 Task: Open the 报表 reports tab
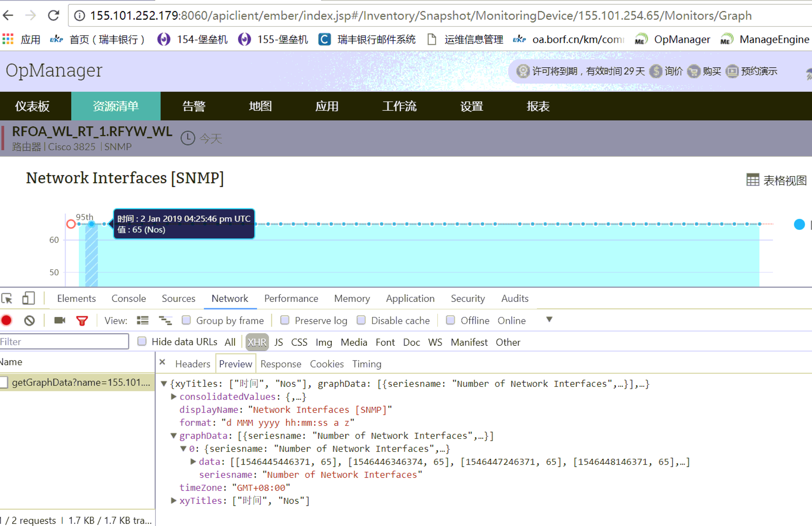(x=538, y=106)
